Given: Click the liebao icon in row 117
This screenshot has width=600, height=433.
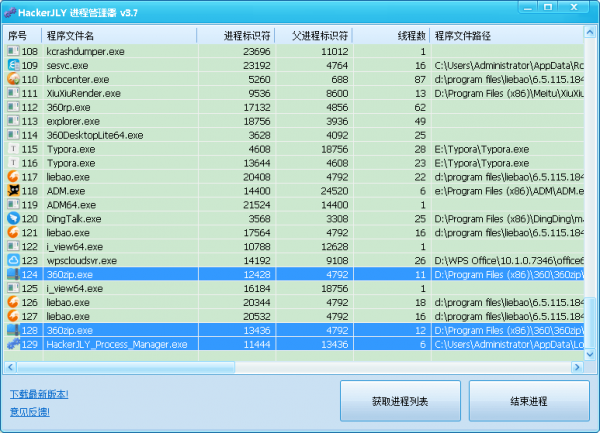Looking at the screenshot, I should [13, 177].
